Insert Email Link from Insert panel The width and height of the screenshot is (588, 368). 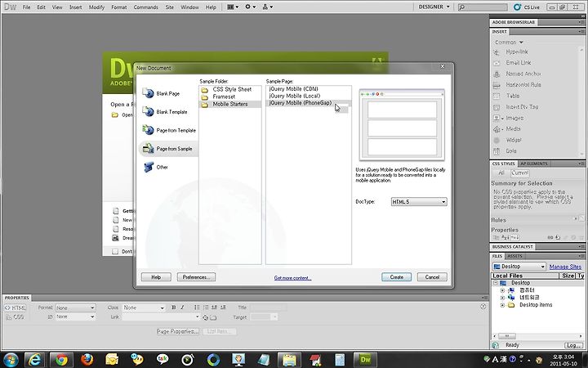[519, 63]
